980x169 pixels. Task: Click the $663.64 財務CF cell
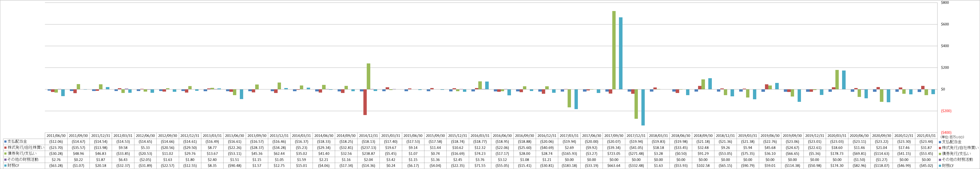click(x=614, y=166)
